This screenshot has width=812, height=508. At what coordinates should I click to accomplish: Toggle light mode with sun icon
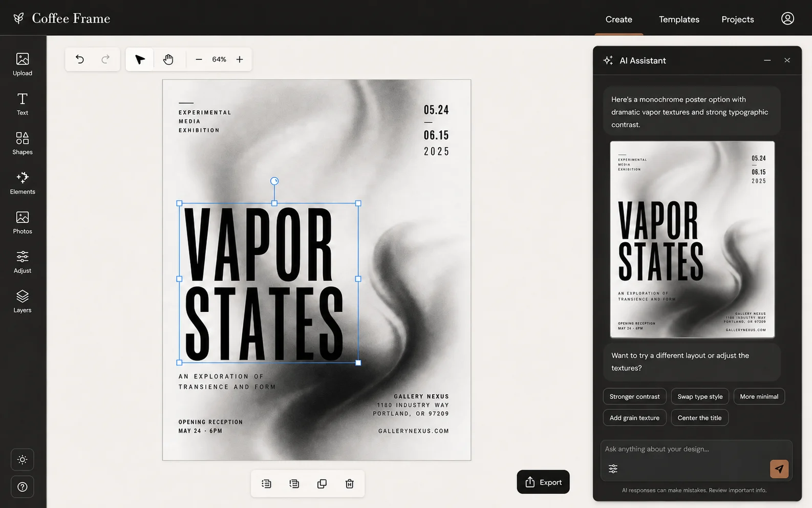23,459
